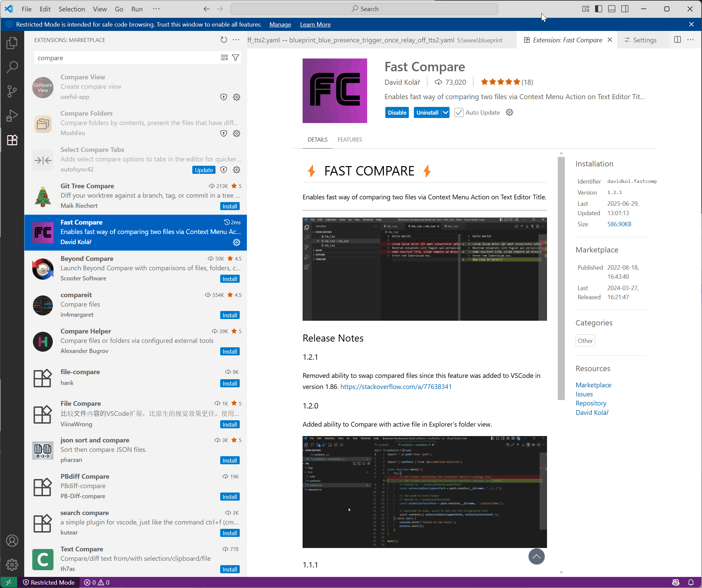This screenshot has height=588, width=702.
Task: Clear extensions search results
Action: (x=224, y=58)
